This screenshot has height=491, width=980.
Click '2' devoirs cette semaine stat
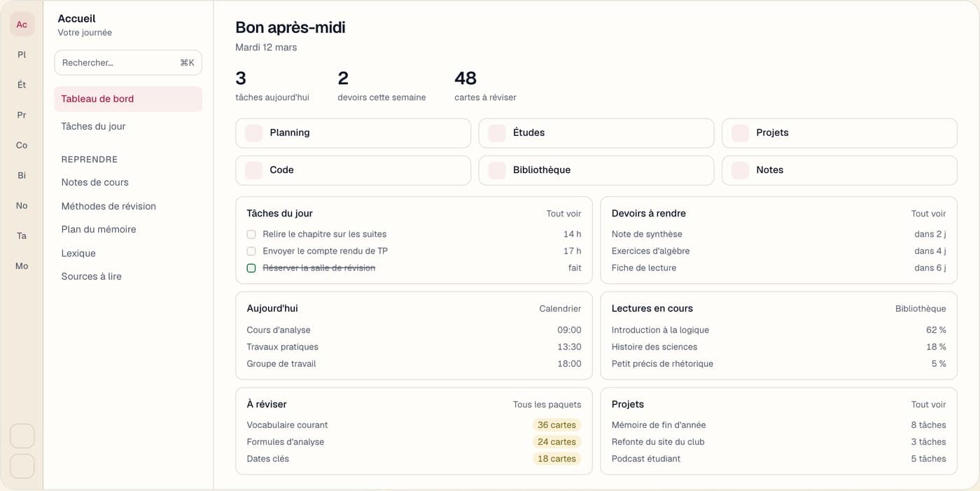[x=381, y=85]
